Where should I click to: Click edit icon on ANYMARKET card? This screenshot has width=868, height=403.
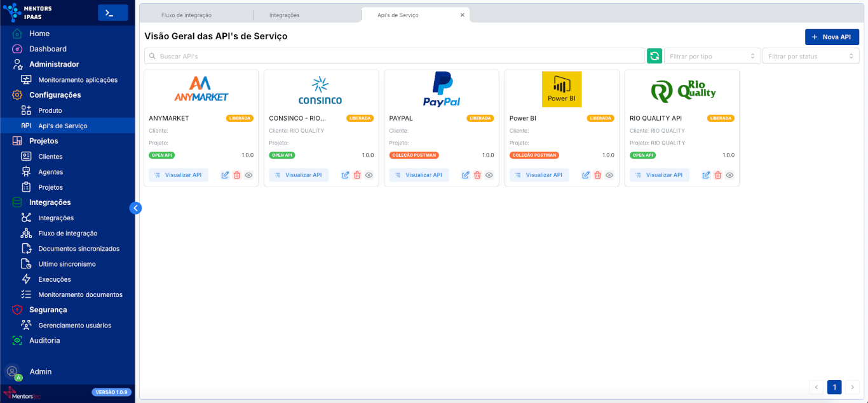tap(225, 175)
